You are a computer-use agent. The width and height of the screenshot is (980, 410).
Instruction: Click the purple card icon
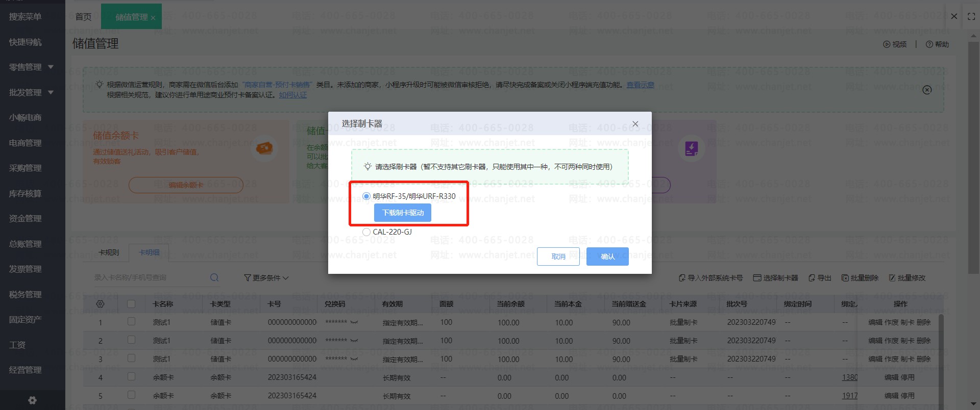tap(692, 148)
